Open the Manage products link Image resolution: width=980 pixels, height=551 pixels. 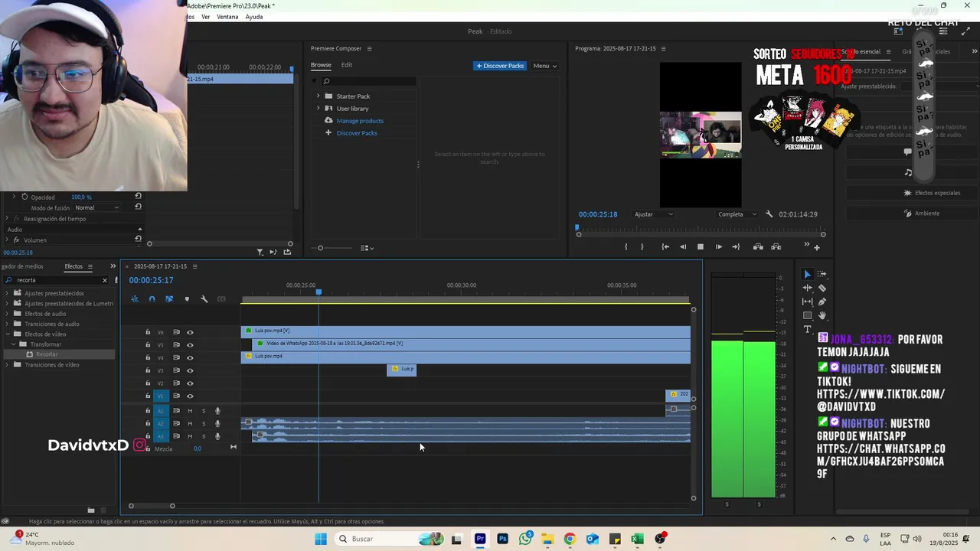coord(360,121)
